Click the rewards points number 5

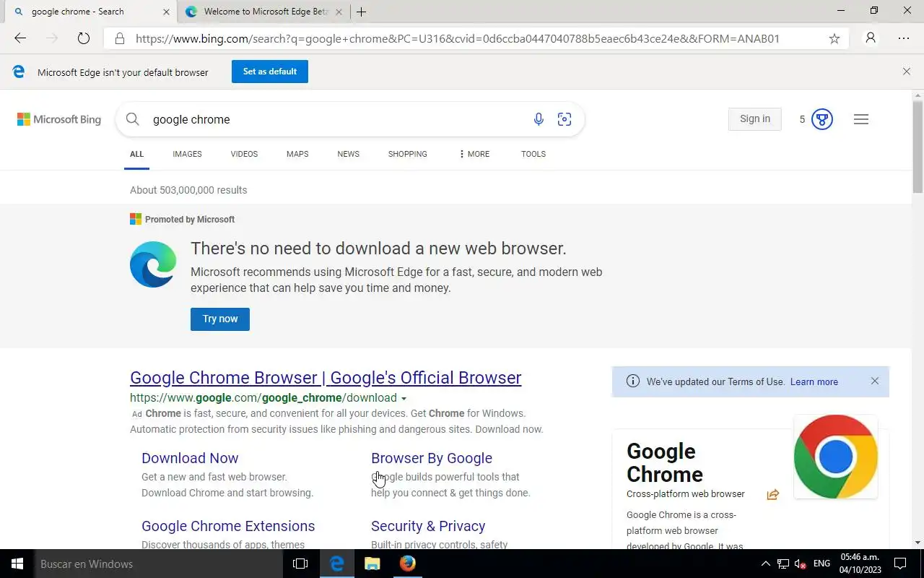coord(802,119)
